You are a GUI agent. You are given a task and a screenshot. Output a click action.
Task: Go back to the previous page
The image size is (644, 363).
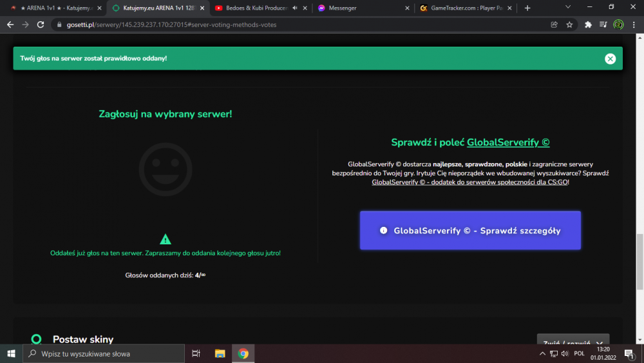10,25
